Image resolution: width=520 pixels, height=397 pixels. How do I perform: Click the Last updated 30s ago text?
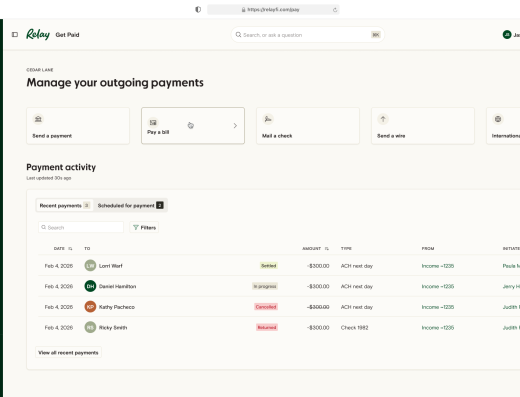pyautogui.click(x=49, y=178)
